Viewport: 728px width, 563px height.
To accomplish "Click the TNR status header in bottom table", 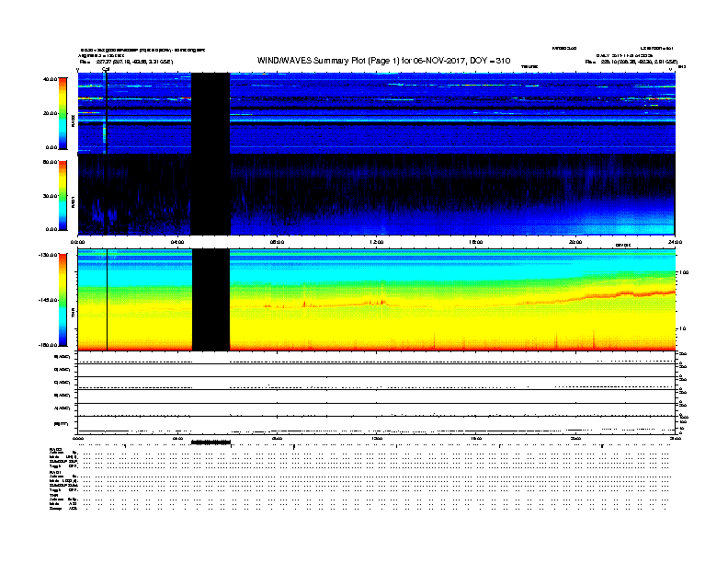I will coord(53,495).
